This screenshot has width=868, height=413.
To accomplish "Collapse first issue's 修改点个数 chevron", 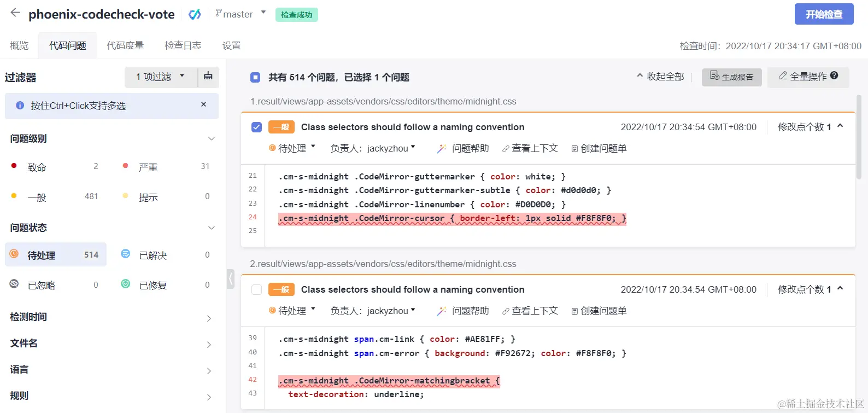I will click(x=840, y=126).
